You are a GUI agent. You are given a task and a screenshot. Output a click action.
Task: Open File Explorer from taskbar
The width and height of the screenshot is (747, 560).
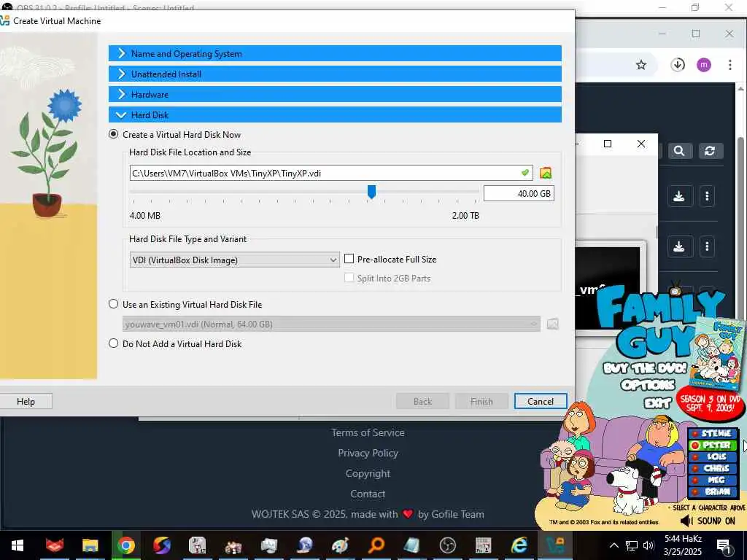(90, 545)
